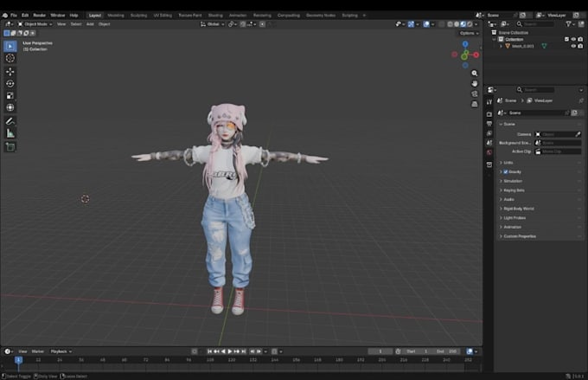Select the Cursor tool
The image size is (588, 380).
coord(10,58)
